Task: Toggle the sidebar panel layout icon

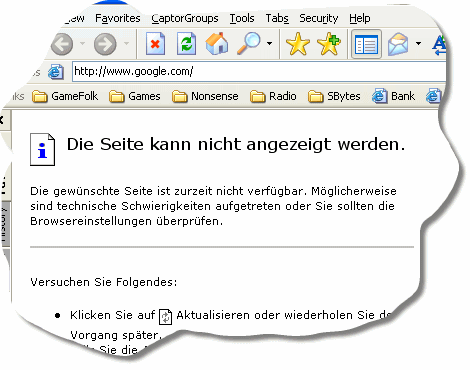Action: [x=366, y=44]
